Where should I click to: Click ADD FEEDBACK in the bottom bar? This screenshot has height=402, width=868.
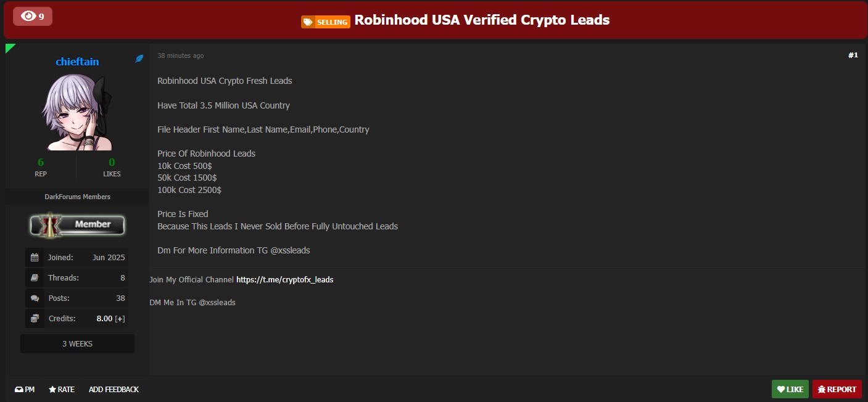pos(114,389)
